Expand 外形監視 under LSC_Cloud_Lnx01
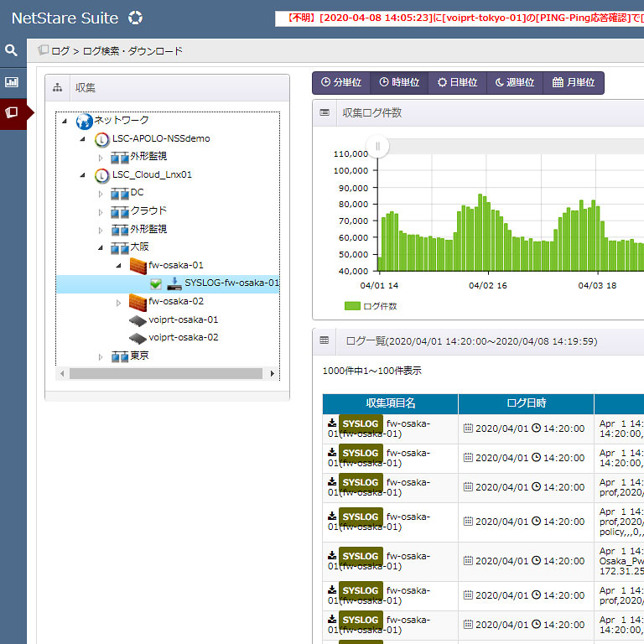 coord(101,230)
